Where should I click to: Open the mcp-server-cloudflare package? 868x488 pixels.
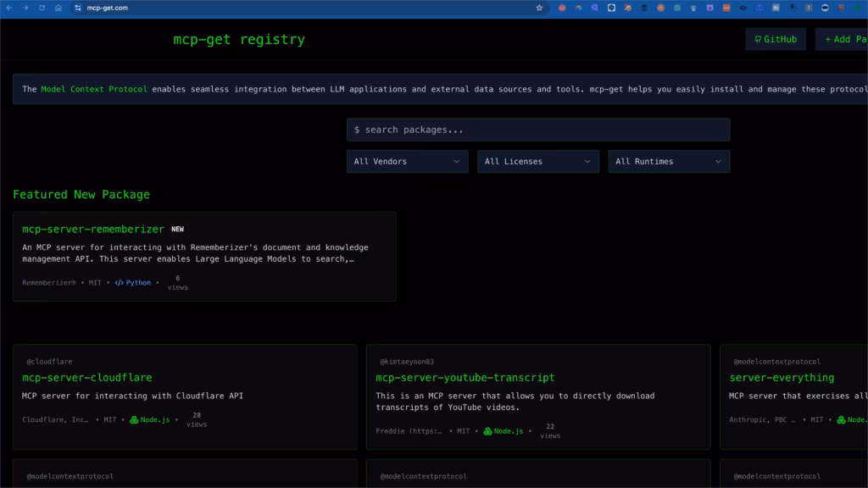(87, 377)
